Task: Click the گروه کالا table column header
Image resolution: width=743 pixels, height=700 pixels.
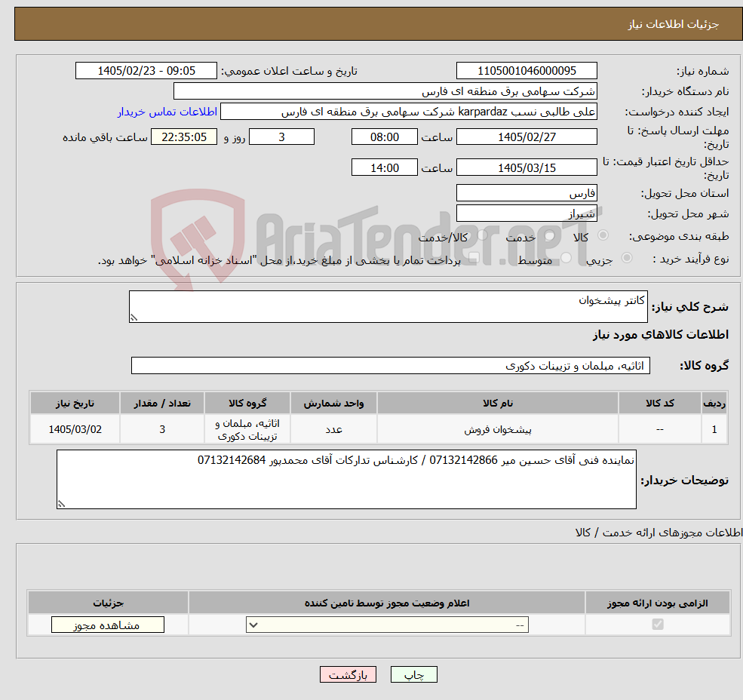Action: pyautogui.click(x=247, y=403)
